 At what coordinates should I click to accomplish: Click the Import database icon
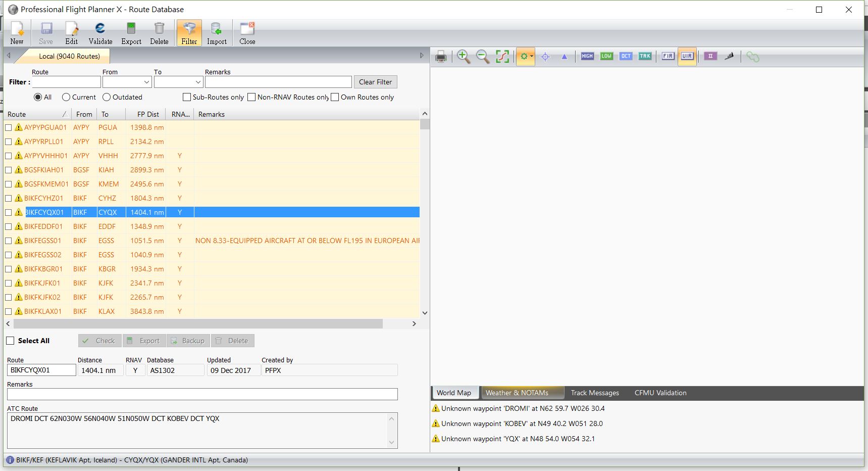tap(217, 33)
